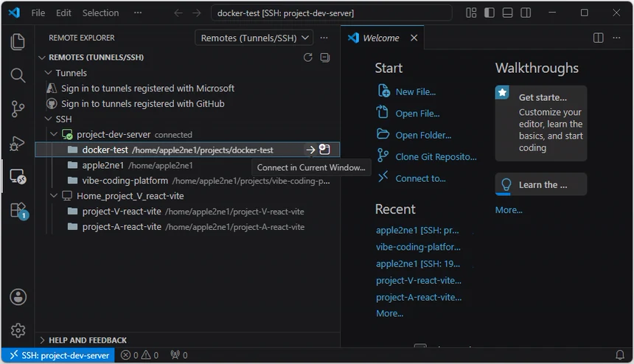This screenshot has width=634, height=364.
Task: Collapse all remotes with the collapse icon
Action: tap(324, 57)
